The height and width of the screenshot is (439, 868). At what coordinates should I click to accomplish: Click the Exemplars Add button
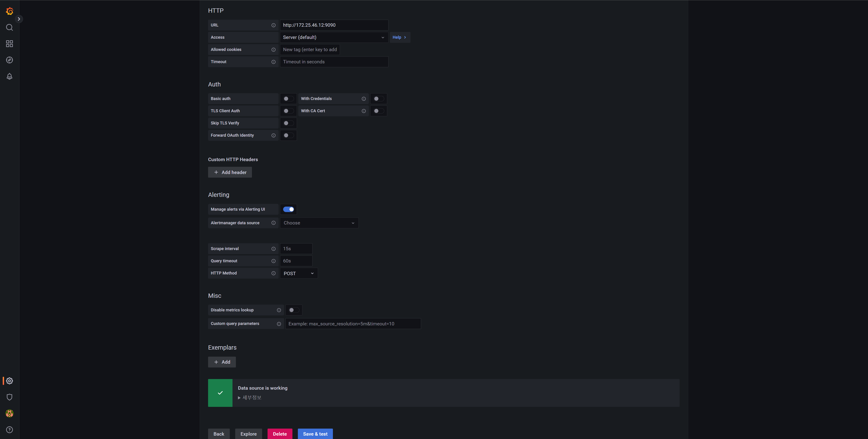tap(222, 362)
